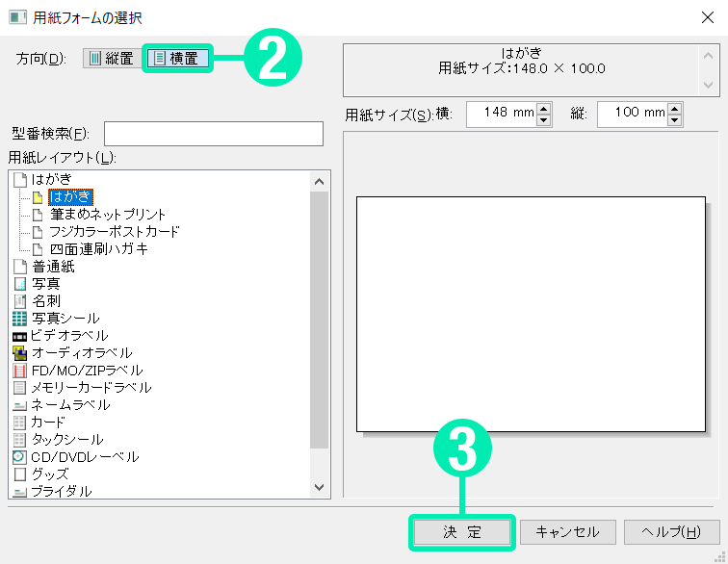728x564 pixels.
Task: Click the ブライダル category icon
Action: 20,493
